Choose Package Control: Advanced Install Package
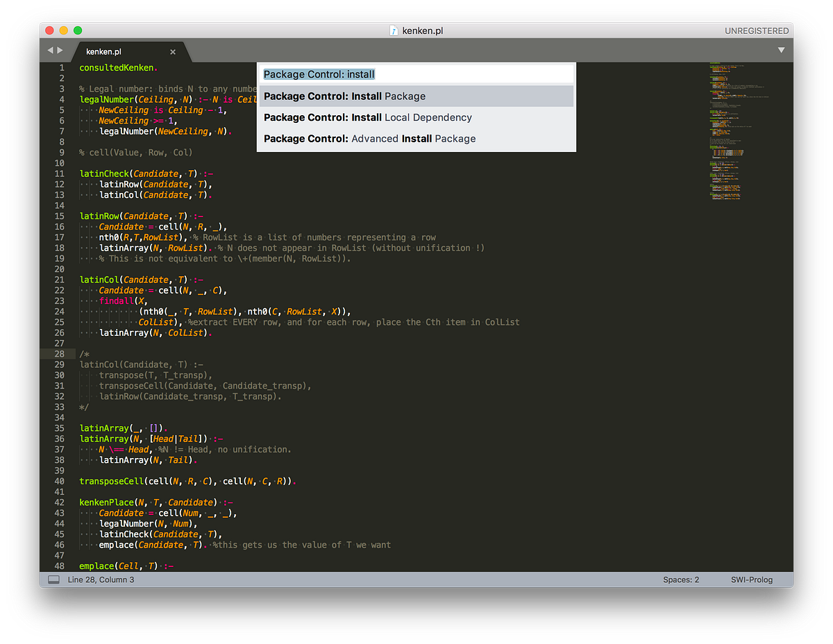 369,138
